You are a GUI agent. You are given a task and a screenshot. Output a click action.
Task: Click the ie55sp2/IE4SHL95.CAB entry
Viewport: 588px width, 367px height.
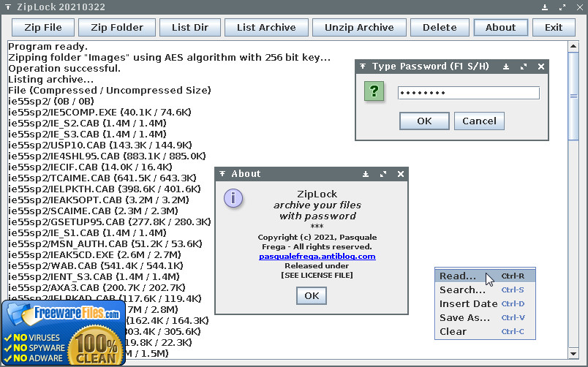pyautogui.click(x=108, y=156)
